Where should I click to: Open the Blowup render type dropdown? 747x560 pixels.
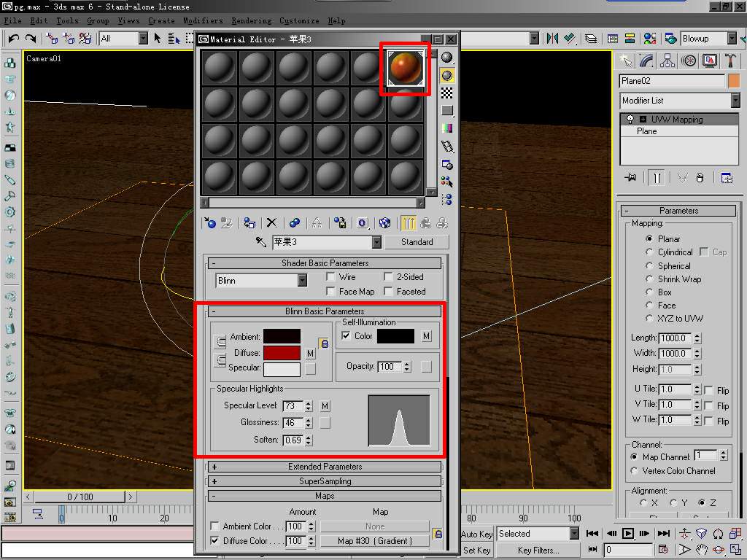[732, 38]
